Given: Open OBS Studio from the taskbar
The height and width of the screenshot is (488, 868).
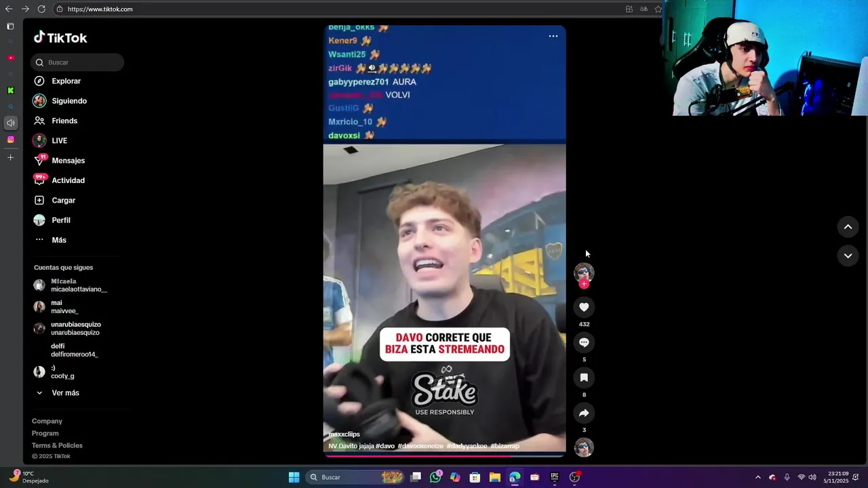Looking at the screenshot, I should (x=574, y=477).
